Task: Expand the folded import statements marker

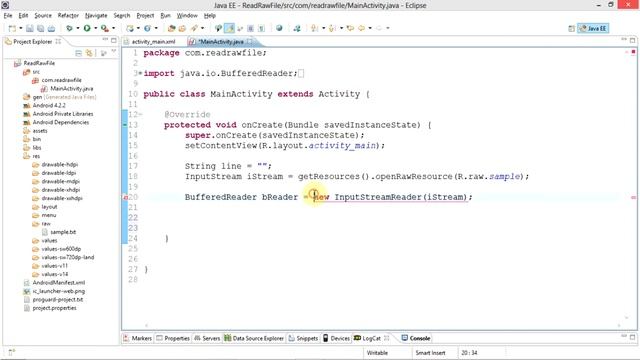Action: tap(140, 73)
